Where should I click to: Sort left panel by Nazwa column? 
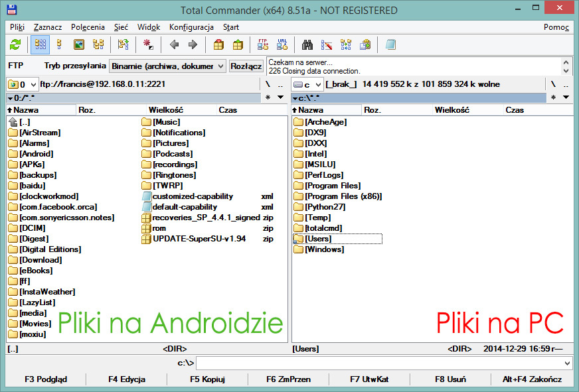click(x=41, y=110)
